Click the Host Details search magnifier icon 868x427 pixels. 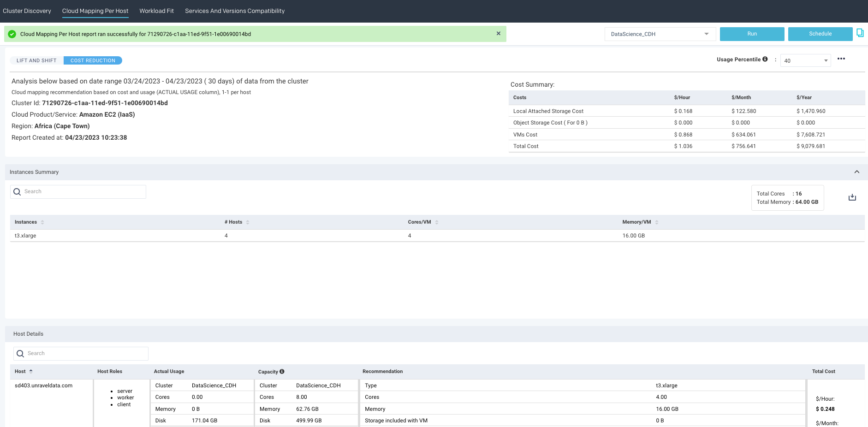pos(20,354)
